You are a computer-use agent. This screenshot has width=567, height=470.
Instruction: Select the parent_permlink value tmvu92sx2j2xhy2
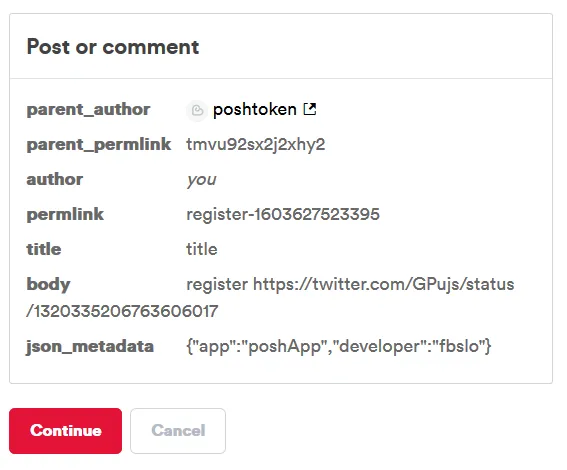pyautogui.click(x=256, y=144)
